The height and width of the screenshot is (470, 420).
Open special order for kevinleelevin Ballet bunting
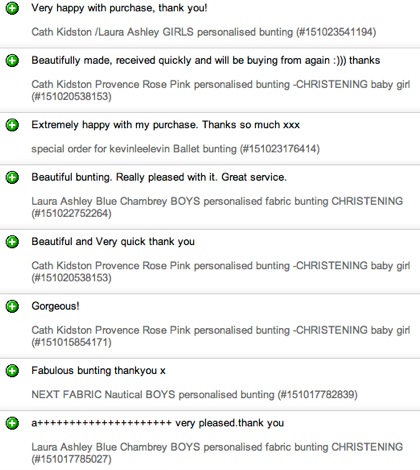point(175,149)
